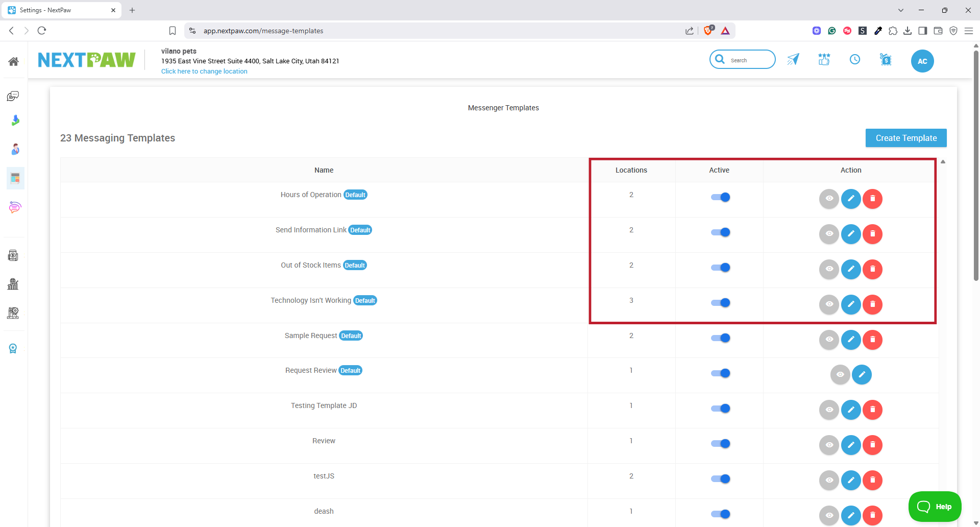Click the address bar URL
Screen dimensions: 980x527
click(263, 31)
